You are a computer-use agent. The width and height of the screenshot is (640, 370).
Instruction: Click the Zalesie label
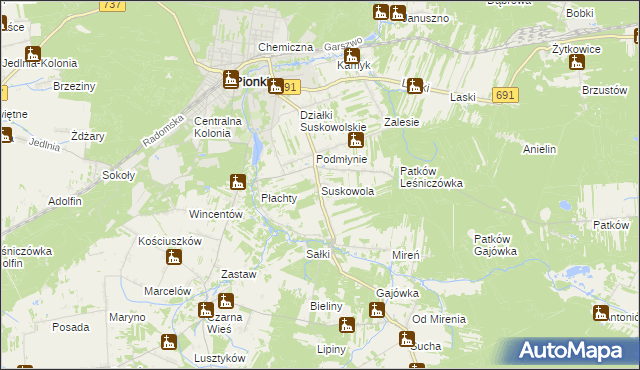coord(402,122)
